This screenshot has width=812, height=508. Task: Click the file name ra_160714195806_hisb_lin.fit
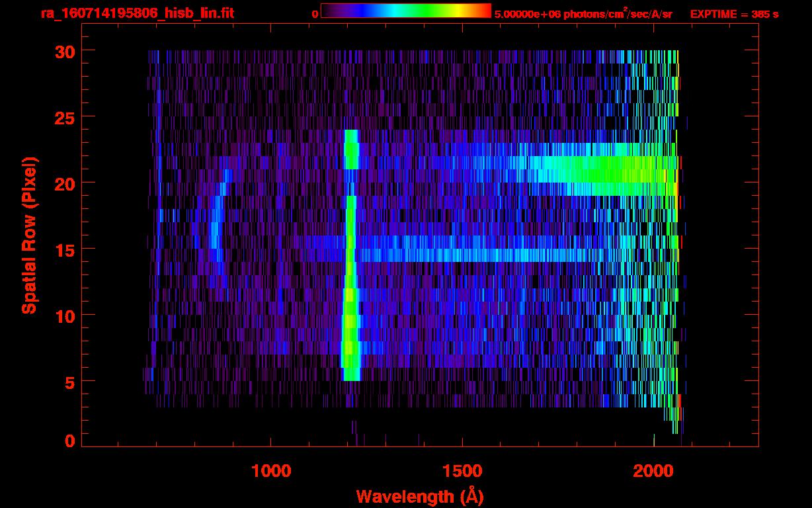(136, 13)
